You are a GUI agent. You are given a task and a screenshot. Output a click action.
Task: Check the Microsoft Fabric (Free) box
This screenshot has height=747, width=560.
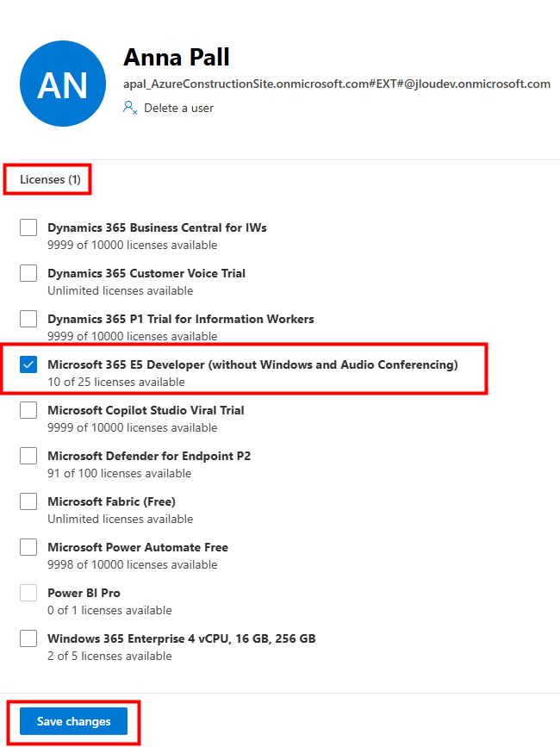(29, 501)
